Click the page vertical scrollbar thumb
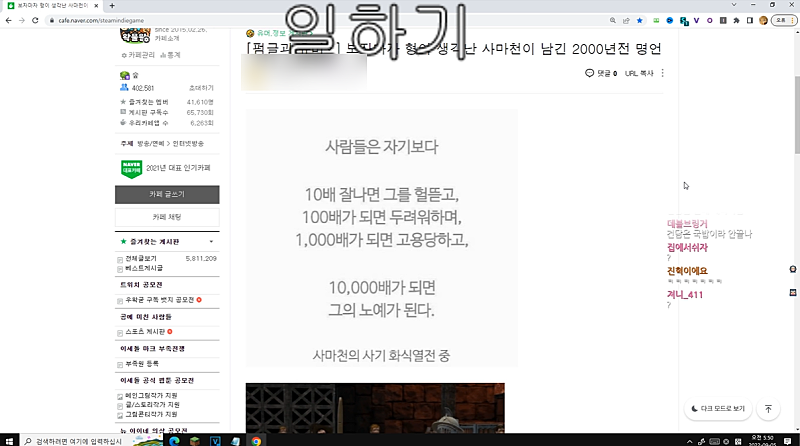Viewport: 800px width, 446px height. pos(796,115)
